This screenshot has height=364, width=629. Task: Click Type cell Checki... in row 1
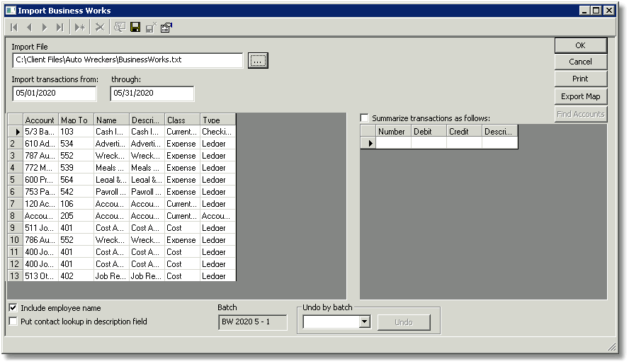(x=217, y=132)
